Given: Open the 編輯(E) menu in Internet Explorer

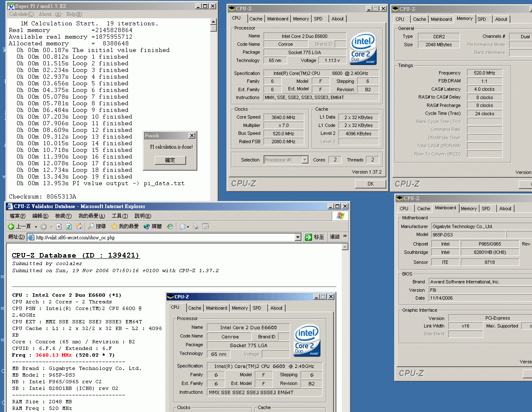Looking at the screenshot, I should pyautogui.click(x=40, y=216).
